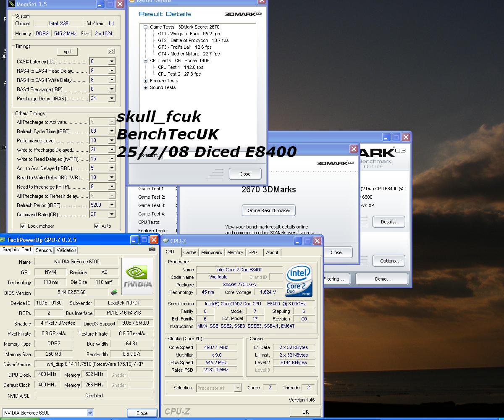Open RAS# to CAS# Write Delay dropdown
The height and width of the screenshot is (420, 504).
(x=112, y=80)
